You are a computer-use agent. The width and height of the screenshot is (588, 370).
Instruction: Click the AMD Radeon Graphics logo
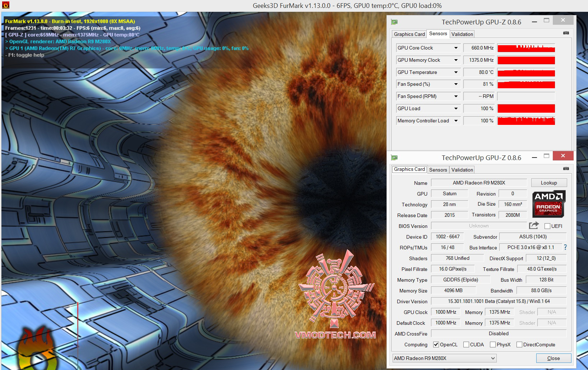coord(548,204)
